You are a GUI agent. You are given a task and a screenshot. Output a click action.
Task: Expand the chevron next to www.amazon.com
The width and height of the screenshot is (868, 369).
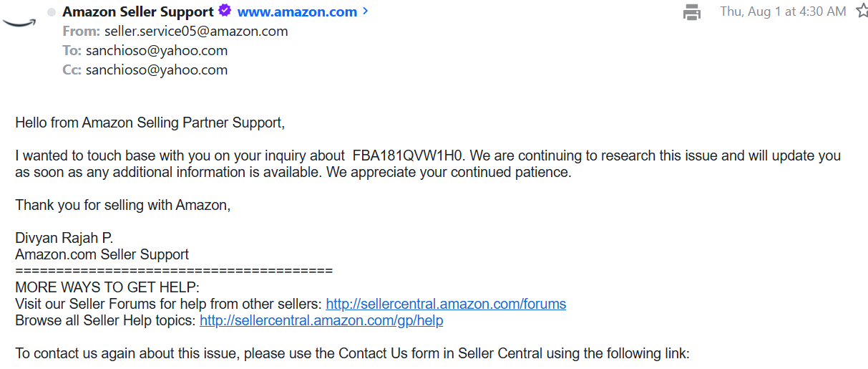click(x=366, y=11)
